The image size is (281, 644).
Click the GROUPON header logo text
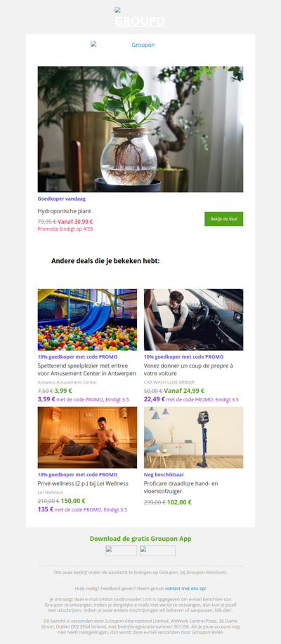[140, 21]
